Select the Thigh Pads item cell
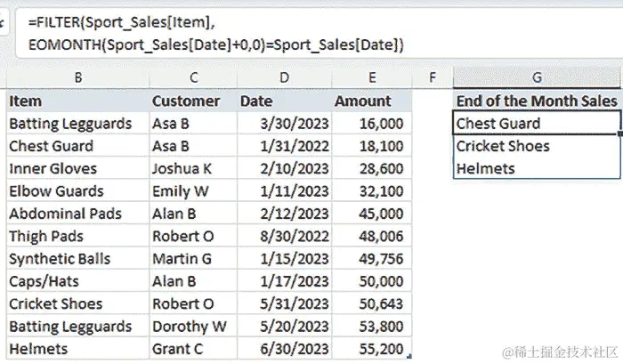 click(78, 237)
